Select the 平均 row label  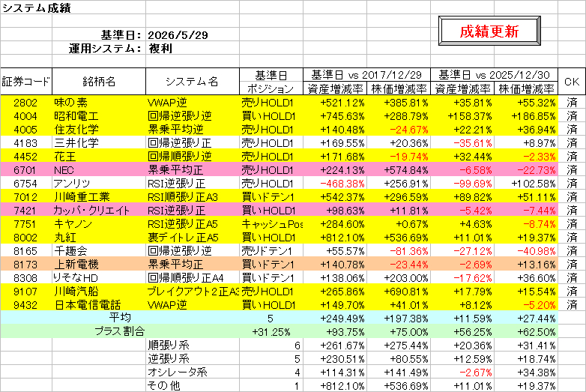coord(120,318)
